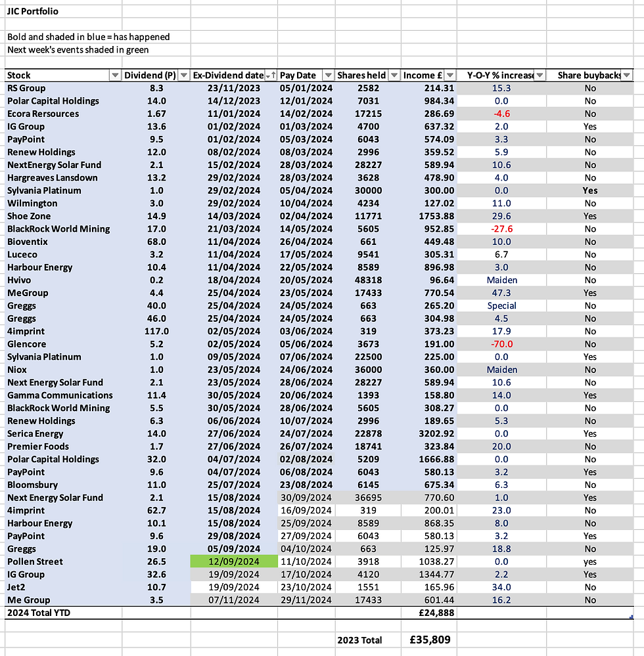Click the Greggs Special Y-O-Y cell
The width and height of the screenshot is (644, 656).
click(x=501, y=306)
